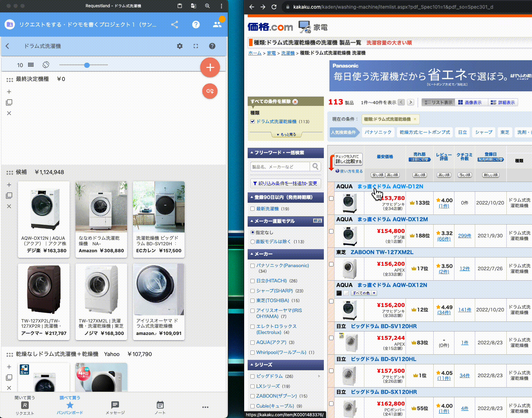Select the 直販モデルは除く radio button
Viewport: 532px width, 418px height.
click(252, 242)
